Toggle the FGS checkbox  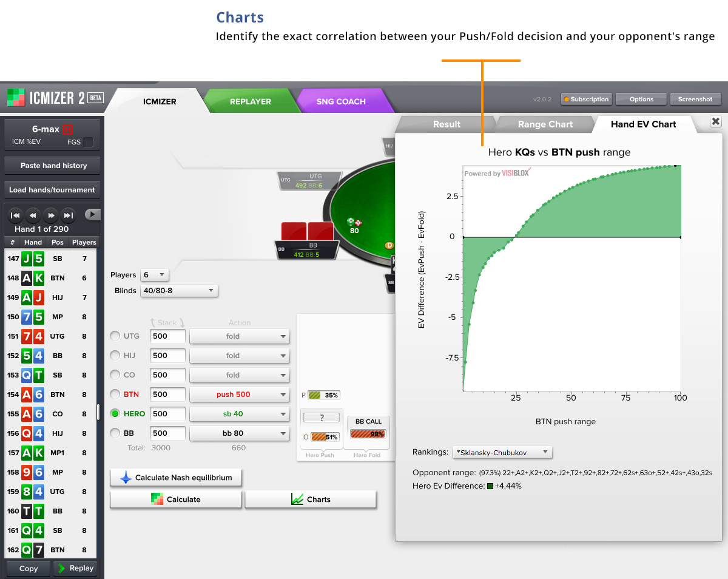tap(89, 142)
